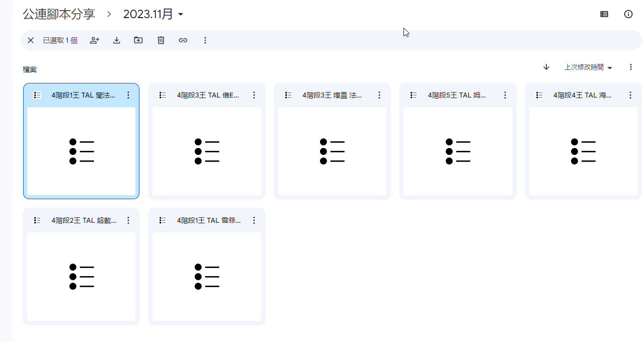Download the selected file

pyautogui.click(x=117, y=40)
